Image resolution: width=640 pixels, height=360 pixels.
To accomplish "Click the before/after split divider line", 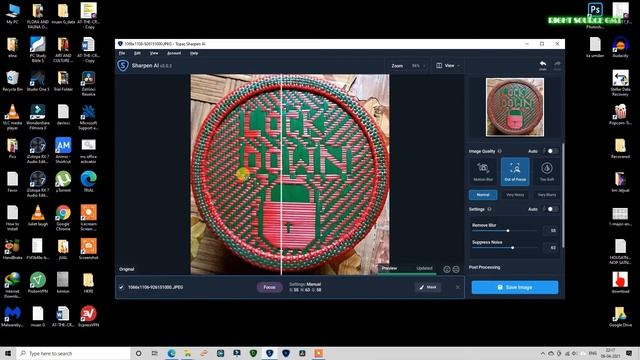I will click(x=281, y=174).
